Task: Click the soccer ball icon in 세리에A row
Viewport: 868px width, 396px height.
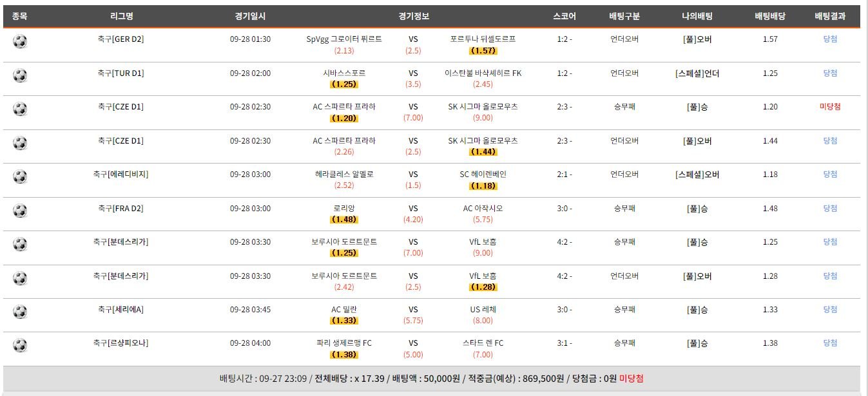Action: tap(20, 312)
